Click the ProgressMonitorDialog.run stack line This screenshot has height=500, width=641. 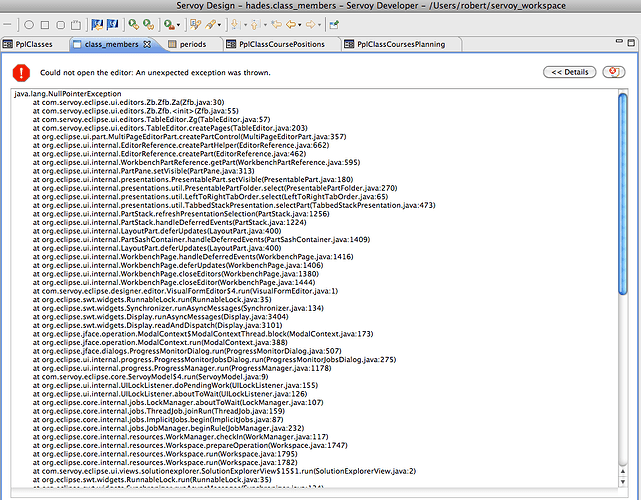[187, 351]
